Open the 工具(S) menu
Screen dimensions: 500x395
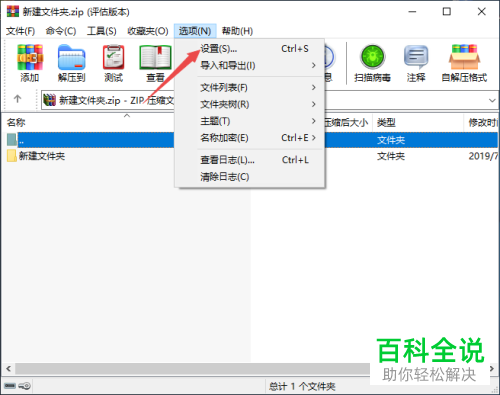point(102,31)
